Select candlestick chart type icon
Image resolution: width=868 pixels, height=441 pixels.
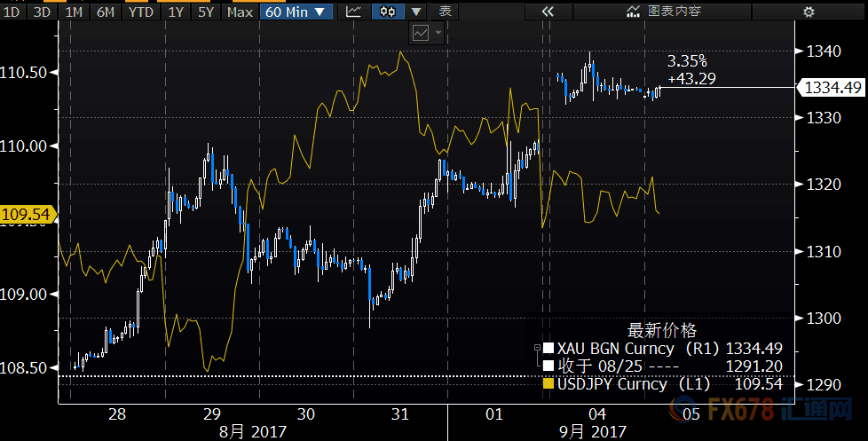[x=387, y=12]
